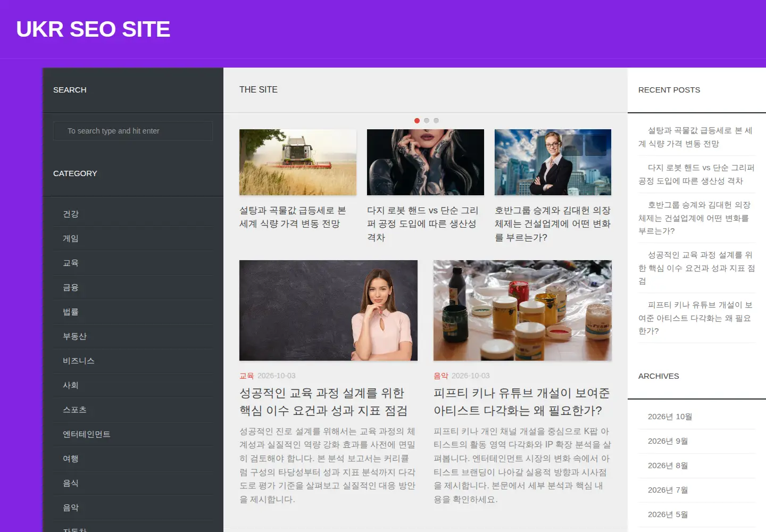Open recent post 다지 로봇 핸드 vs 단순 그리퍼
The width and height of the screenshot is (766, 532).
pos(696,174)
